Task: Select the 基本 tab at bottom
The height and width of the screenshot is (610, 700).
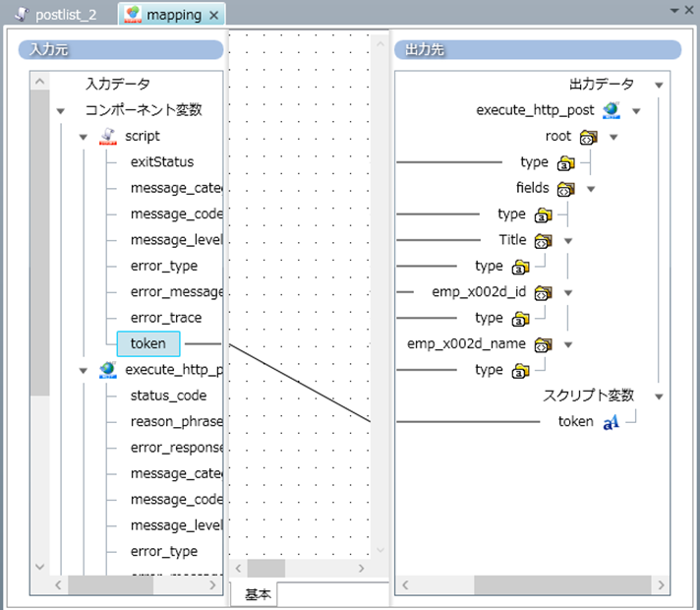Action: tap(258, 594)
